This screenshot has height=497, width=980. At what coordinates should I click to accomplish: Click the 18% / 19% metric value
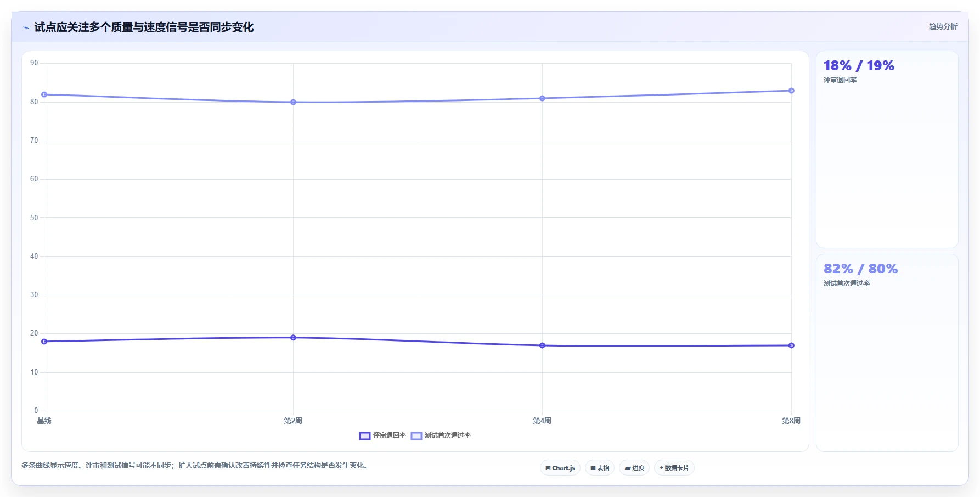pyautogui.click(x=859, y=66)
